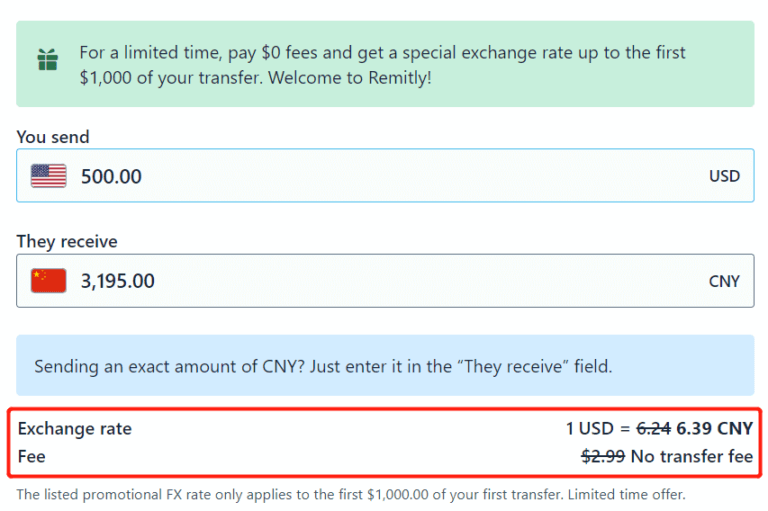Click the "1 USD =" rate text
The height and width of the screenshot is (511, 768).
[598, 429]
